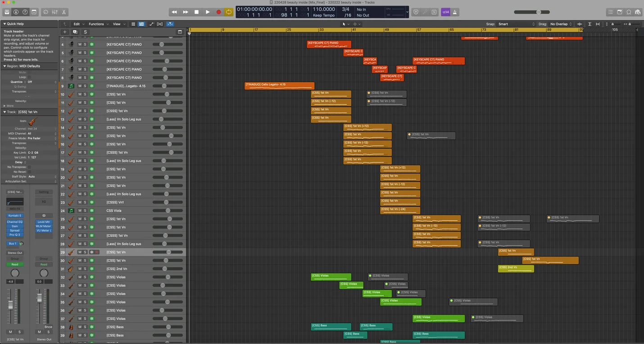Open the View menu in Tracks area
This screenshot has width=644, height=344.
tap(118, 24)
